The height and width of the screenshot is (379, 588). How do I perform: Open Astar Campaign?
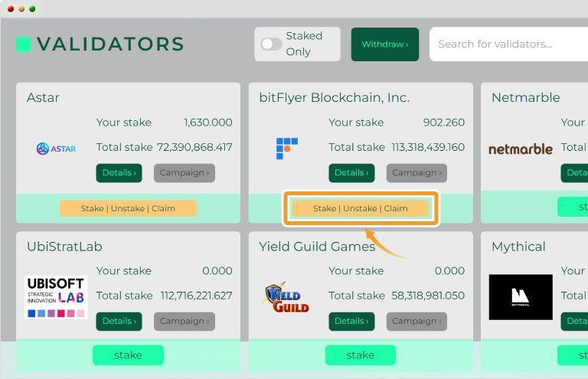(x=184, y=173)
